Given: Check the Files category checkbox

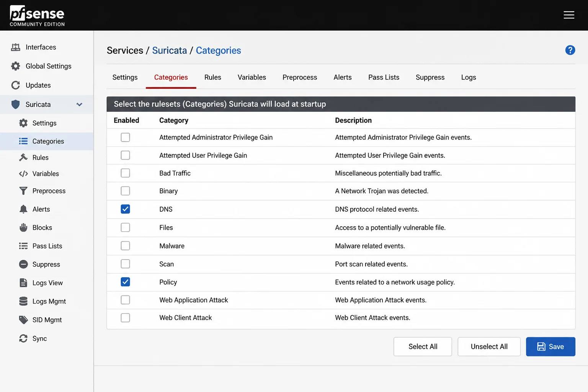Looking at the screenshot, I should (125, 227).
